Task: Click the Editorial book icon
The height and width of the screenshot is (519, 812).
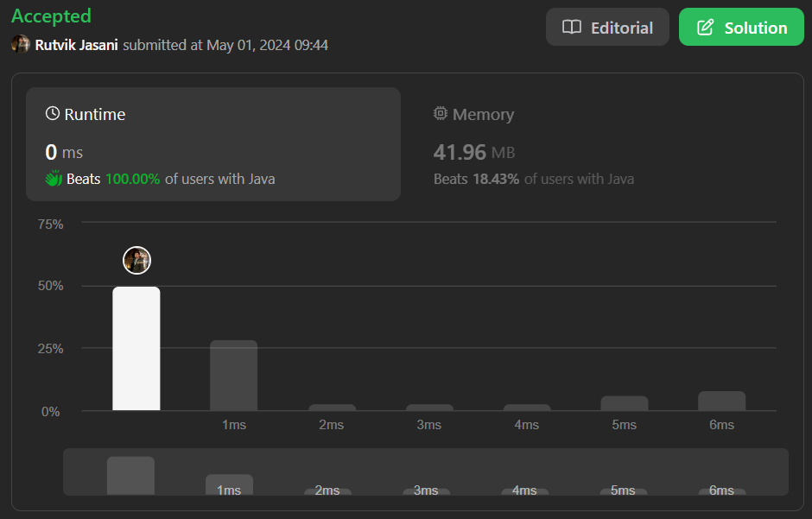Action: (x=572, y=28)
